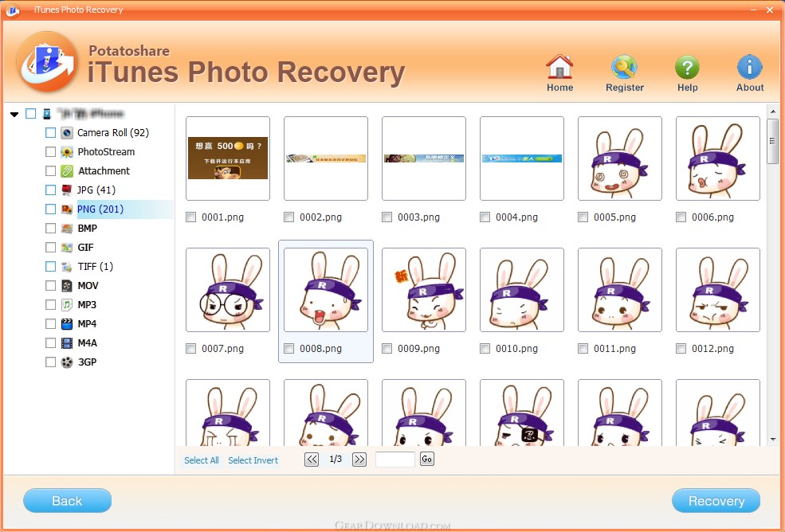Screen dimensions: 785x532
Task: Click the 1/3 page indicator
Action: (x=336, y=459)
